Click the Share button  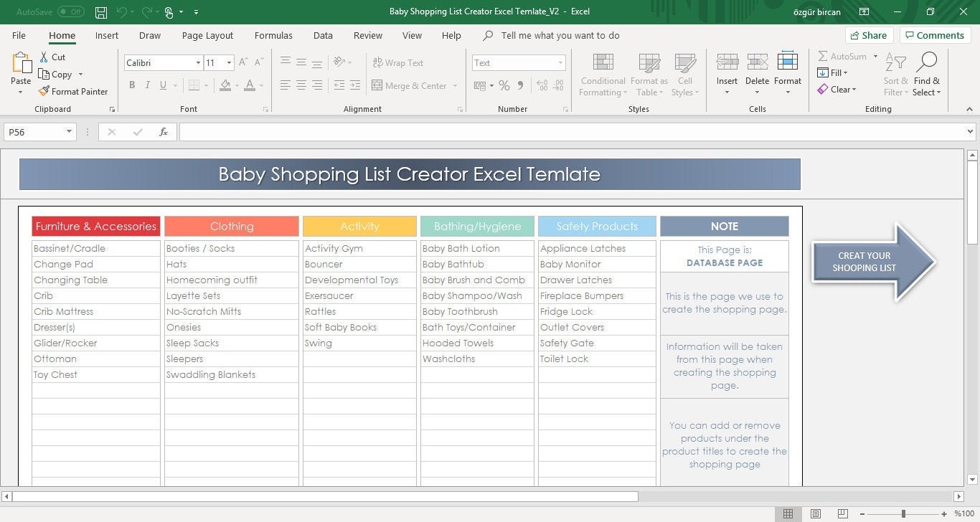[x=868, y=34]
